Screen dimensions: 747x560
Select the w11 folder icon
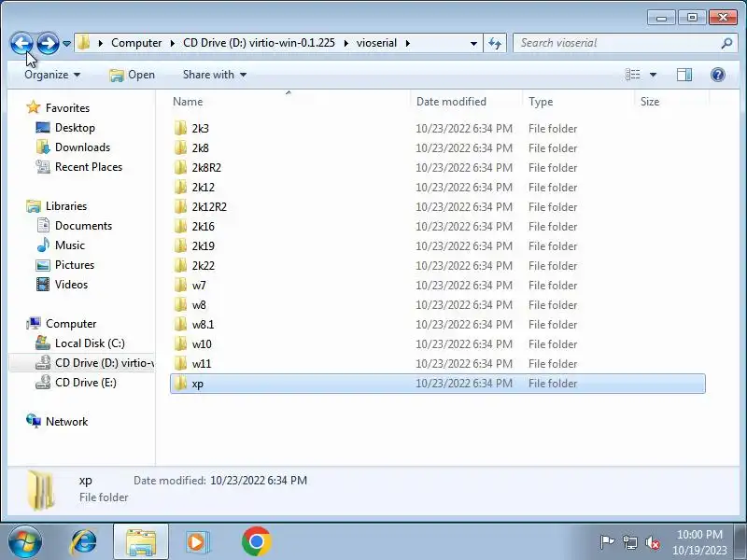click(180, 363)
